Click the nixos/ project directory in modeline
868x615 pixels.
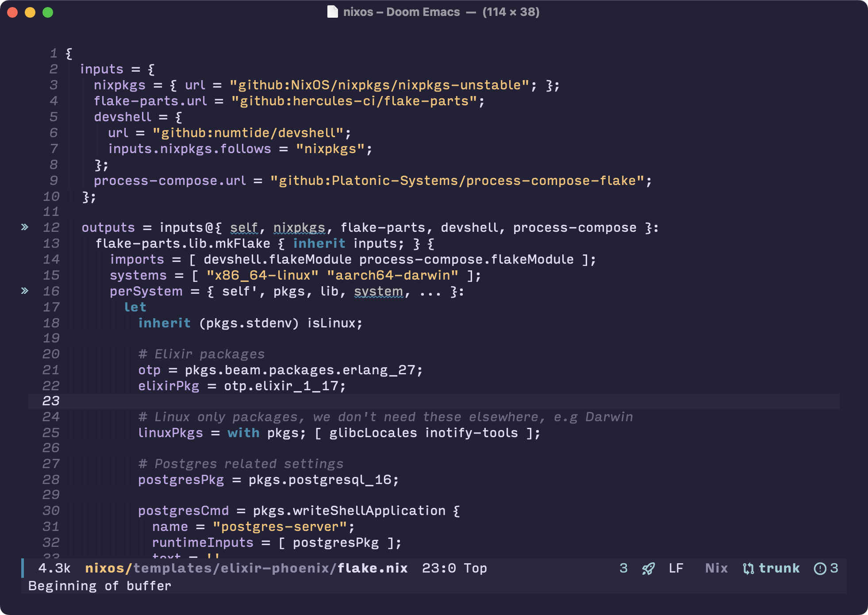(109, 569)
